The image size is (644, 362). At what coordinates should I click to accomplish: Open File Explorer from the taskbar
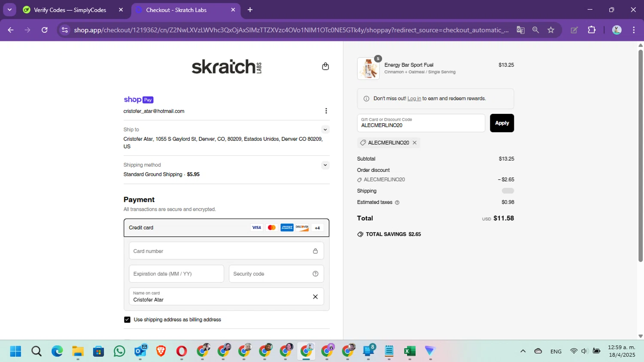click(x=78, y=351)
